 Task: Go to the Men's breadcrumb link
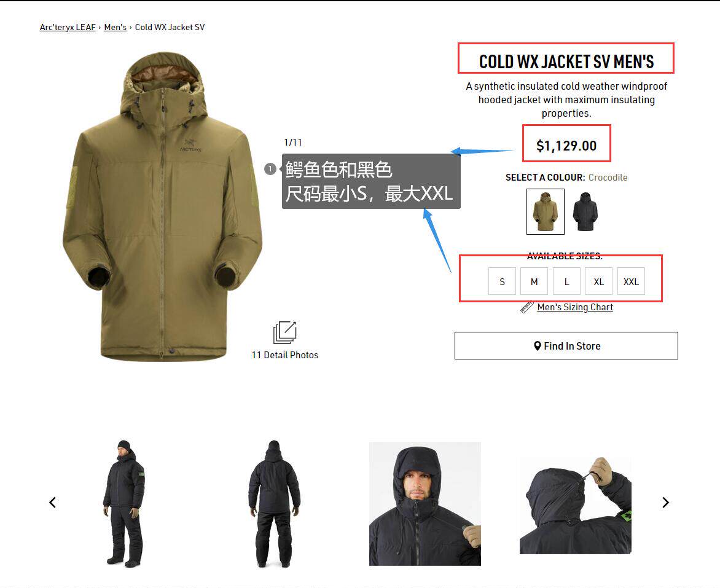pyautogui.click(x=115, y=27)
